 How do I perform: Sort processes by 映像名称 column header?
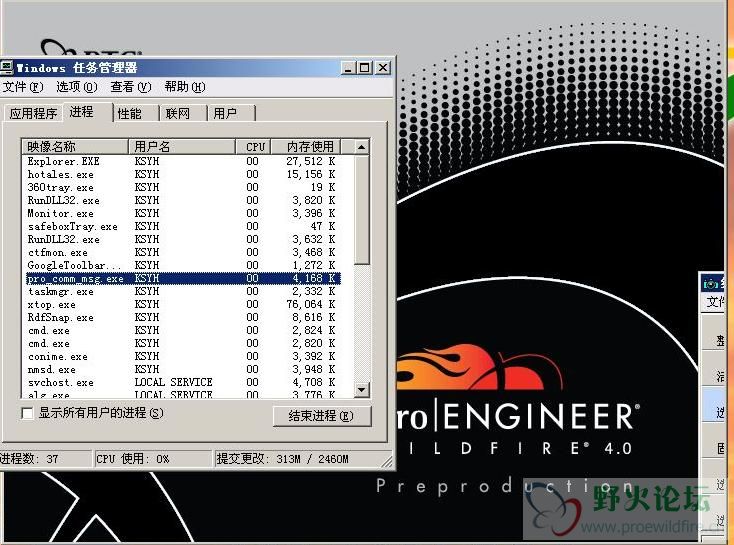[75, 147]
